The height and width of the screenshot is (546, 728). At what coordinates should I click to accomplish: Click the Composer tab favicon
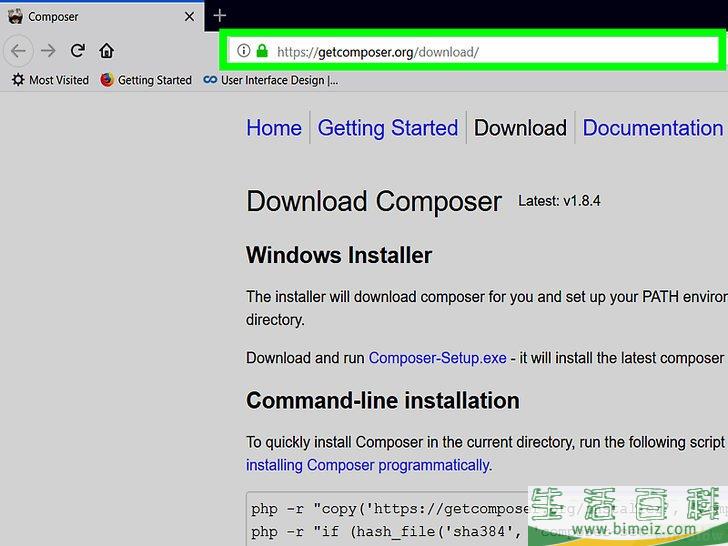point(15,16)
